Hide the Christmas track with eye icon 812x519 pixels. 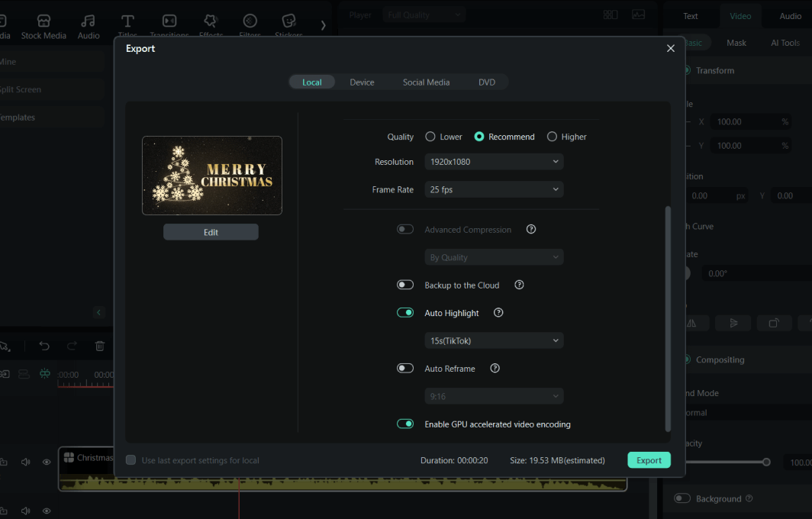coord(47,462)
